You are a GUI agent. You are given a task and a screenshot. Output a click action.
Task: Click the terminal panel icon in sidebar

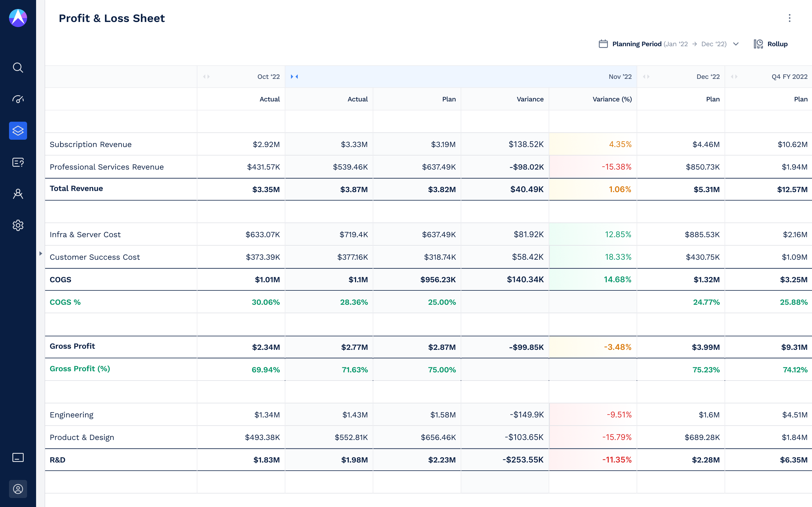pos(18,457)
